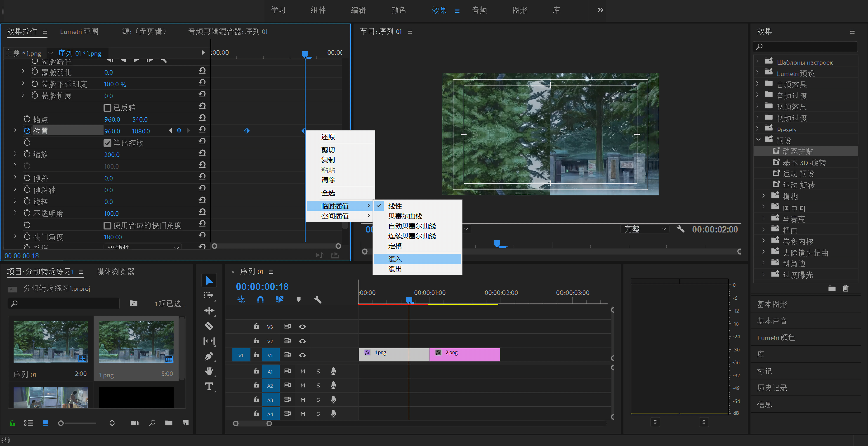Open the 完整 playback resolution dropdown
This screenshot has width=868, height=446.
[x=645, y=229]
